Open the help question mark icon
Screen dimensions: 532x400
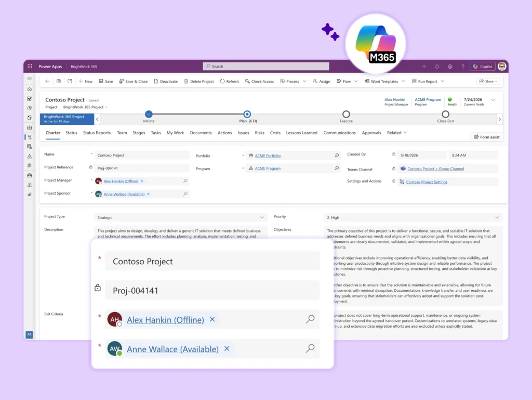point(462,67)
